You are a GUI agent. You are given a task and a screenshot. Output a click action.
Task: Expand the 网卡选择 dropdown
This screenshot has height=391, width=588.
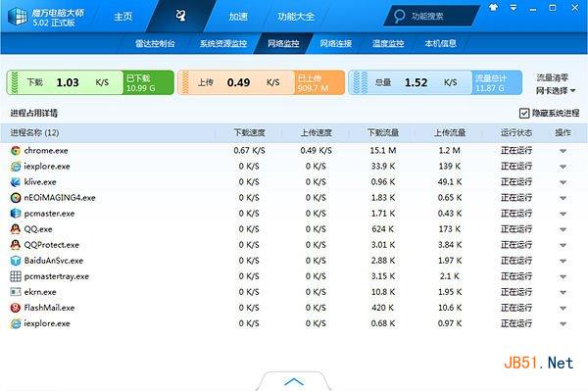coord(556,91)
